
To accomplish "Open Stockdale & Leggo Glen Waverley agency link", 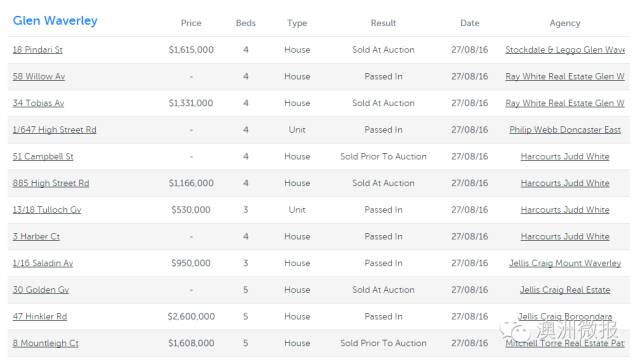I will 565,50.
